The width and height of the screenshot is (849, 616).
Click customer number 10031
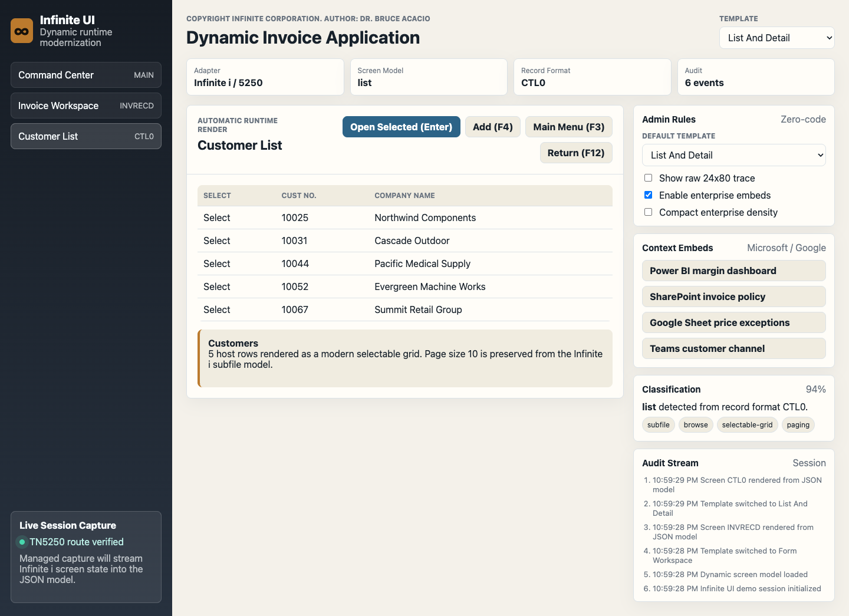click(294, 241)
